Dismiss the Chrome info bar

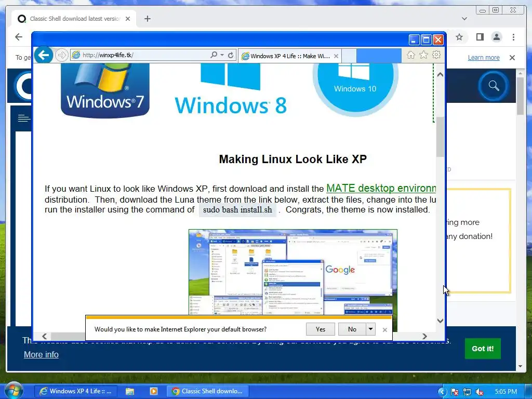[x=512, y=58]
